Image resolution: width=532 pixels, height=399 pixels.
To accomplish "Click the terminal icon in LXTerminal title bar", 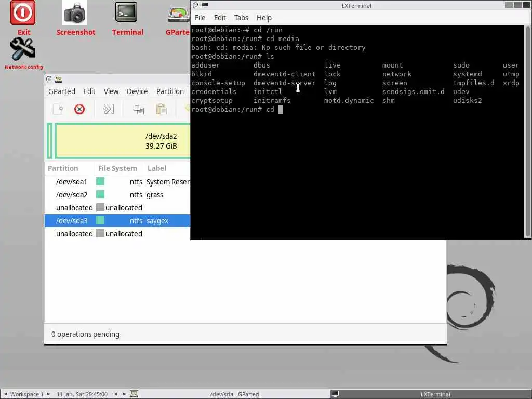I will [205, 5].
